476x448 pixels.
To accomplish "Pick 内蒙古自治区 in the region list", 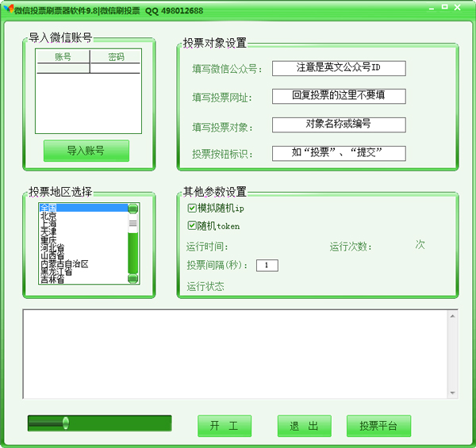I will 64,264.
